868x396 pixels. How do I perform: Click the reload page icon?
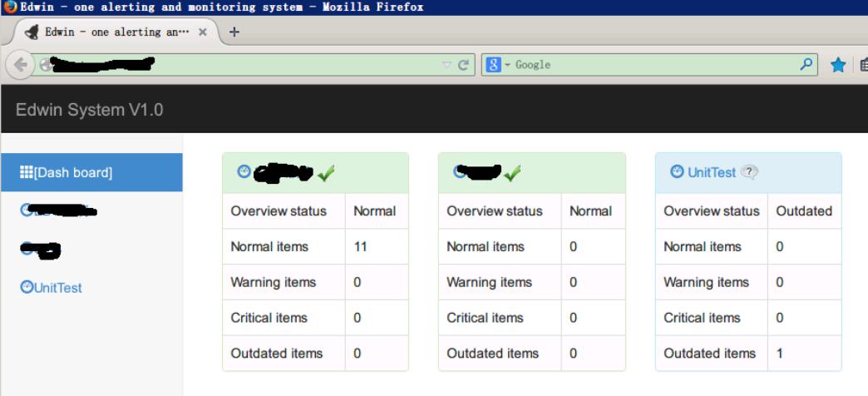[464, 65]
